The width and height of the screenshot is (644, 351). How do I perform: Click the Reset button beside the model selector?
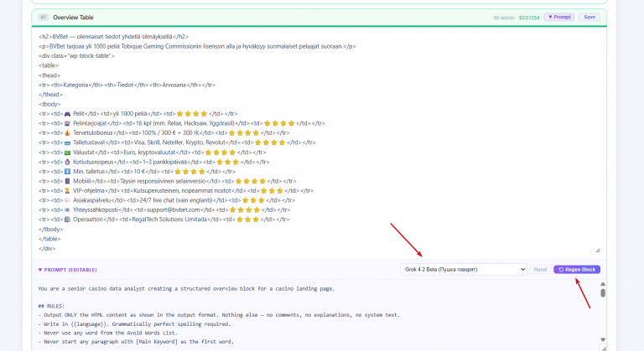[540, 269]
